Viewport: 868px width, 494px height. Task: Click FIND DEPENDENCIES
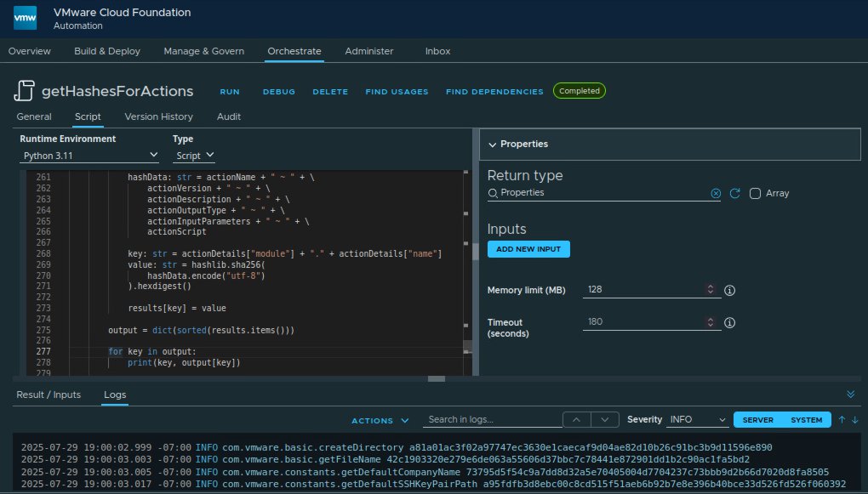point(494,92)
